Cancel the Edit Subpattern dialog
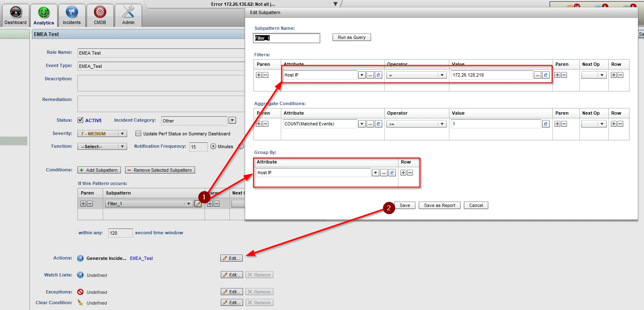This screenshot has height=310, width=644. 476,205
